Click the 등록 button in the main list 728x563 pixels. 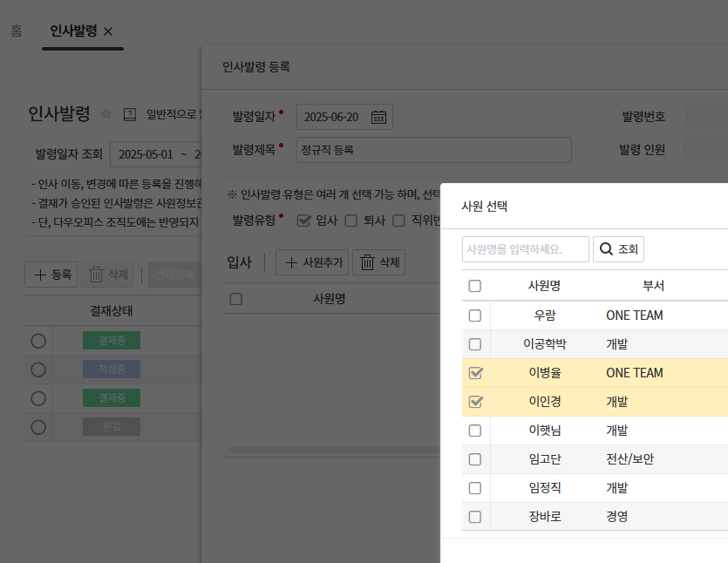tap(51, 275)
